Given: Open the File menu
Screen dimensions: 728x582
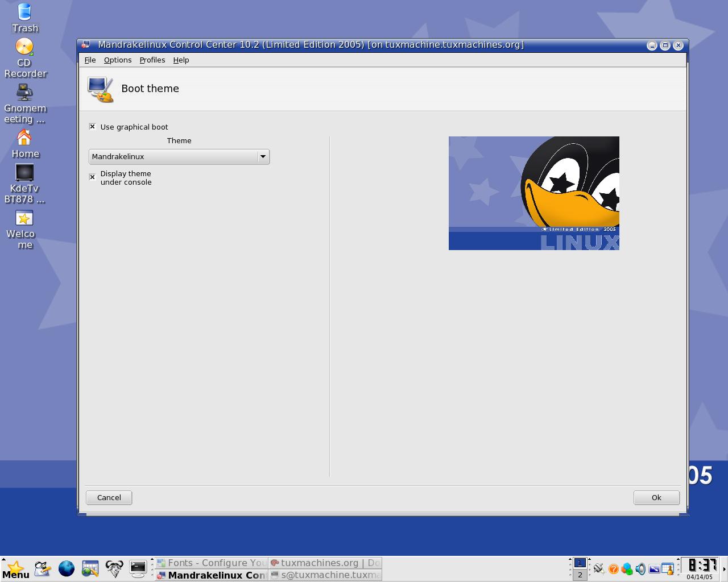Looking at the screenshot, I should [x=90, y=60].
